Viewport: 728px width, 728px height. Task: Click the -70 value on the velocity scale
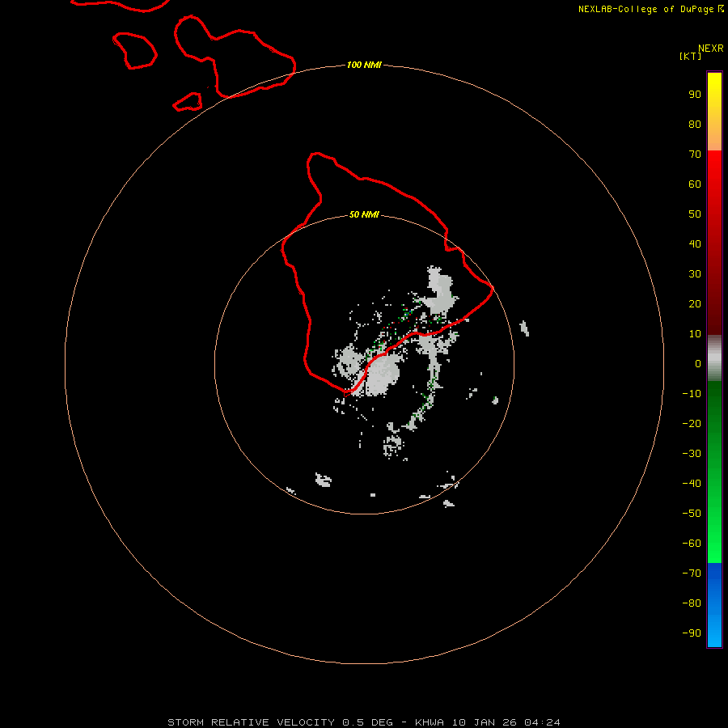pyautogui.click(x=692, y=574)
